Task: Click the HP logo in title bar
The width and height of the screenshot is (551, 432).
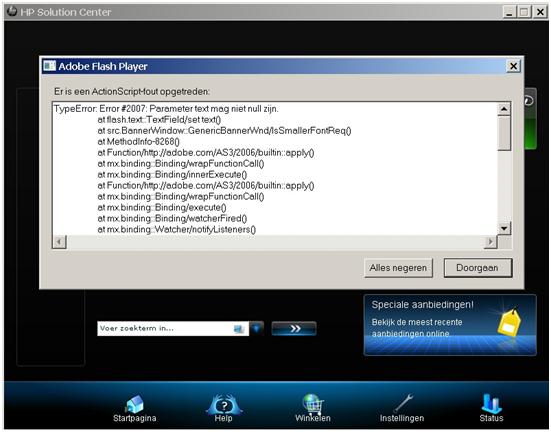Action: click(12, 11)
